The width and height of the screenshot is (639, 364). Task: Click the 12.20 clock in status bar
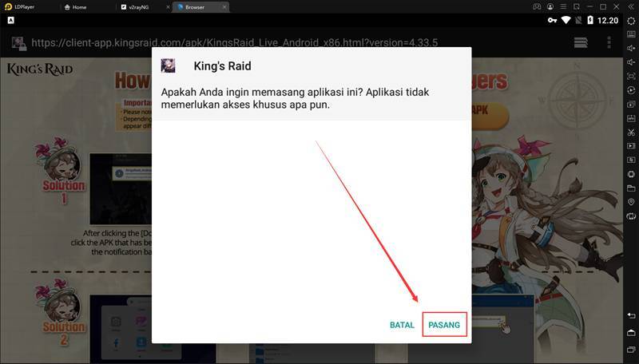608,21
